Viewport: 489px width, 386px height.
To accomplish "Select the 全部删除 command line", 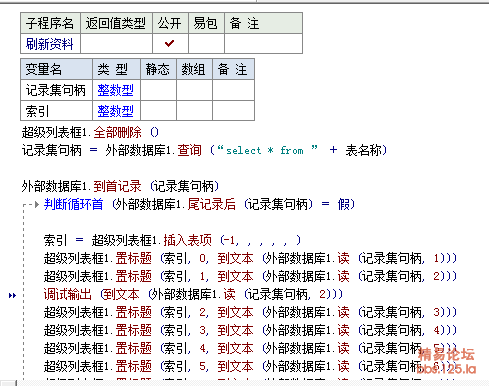I will [x=90, y=133].
